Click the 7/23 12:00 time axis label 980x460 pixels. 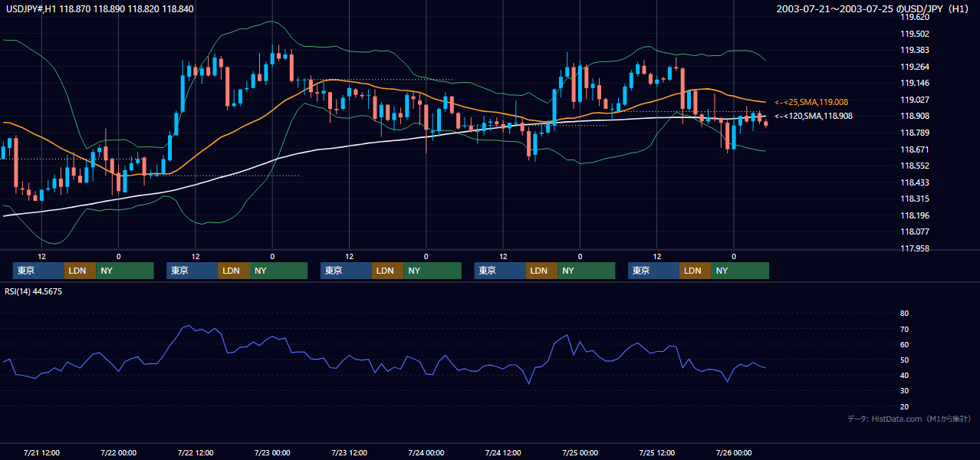pyautogui.click(x=349, y=452)
